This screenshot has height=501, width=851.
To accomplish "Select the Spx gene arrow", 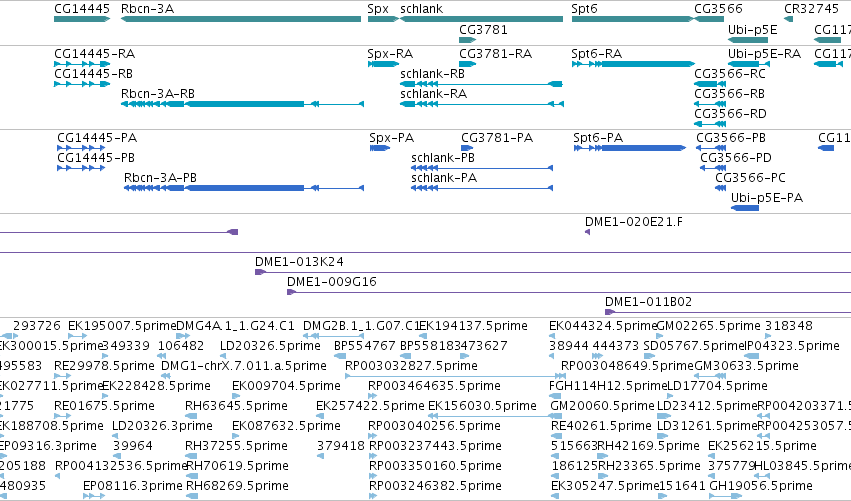I will point(383,19).
